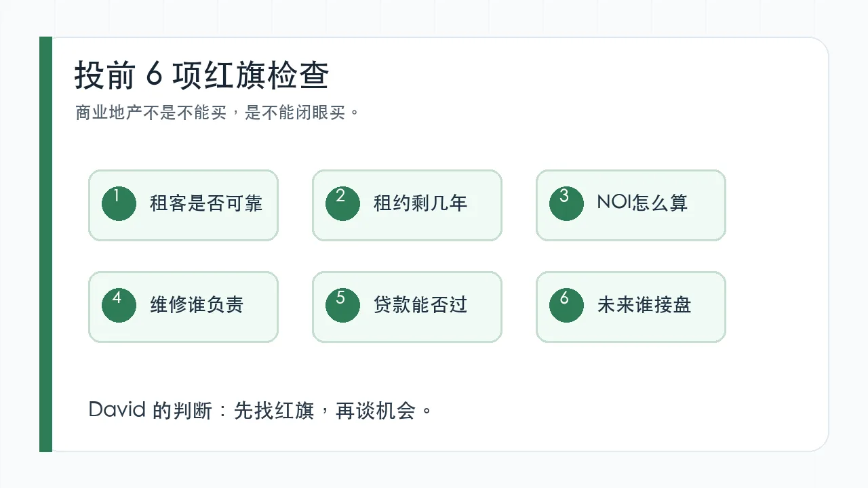Click the green vertical accent bar
The width and height of the screenshot is (868, 488).
(x=46, y=244)
